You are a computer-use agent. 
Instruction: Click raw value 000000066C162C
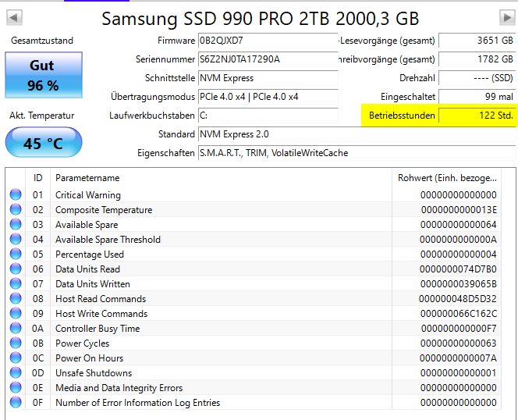459,314
